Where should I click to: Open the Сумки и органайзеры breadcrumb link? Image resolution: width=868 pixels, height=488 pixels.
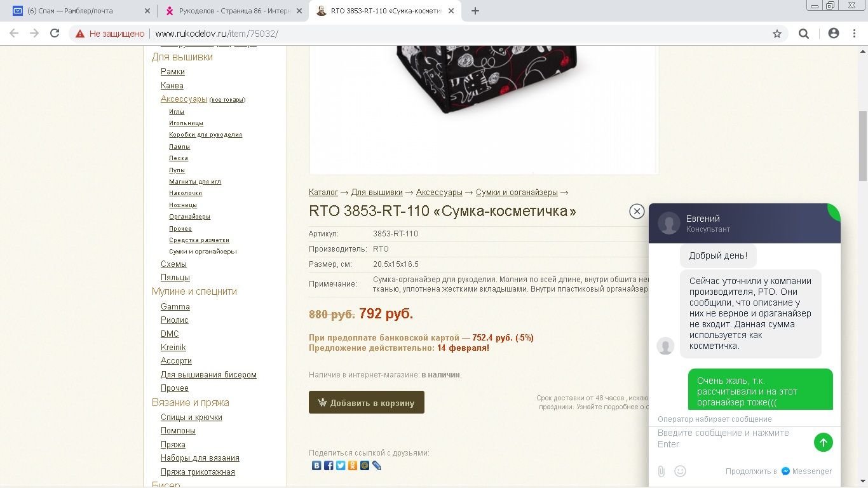pyautogui.click(x=517, y=193)
